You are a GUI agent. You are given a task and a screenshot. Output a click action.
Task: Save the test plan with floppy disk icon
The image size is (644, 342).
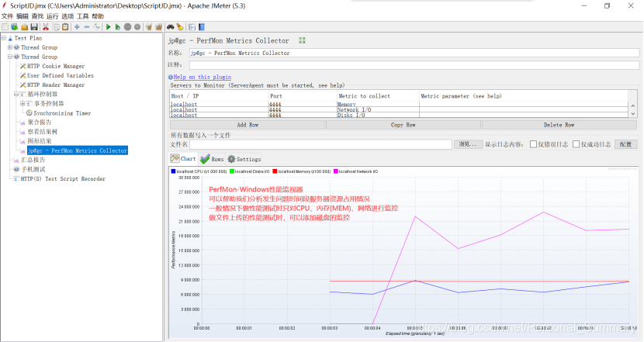pos(34,27)
